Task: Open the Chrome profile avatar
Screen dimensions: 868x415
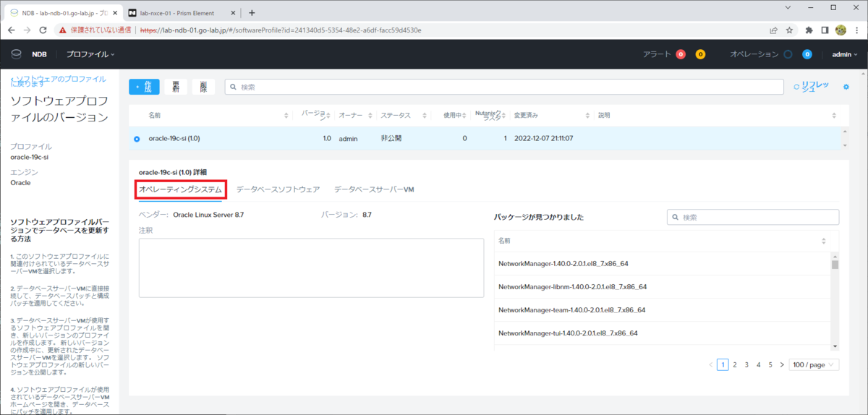Action: 841,30
